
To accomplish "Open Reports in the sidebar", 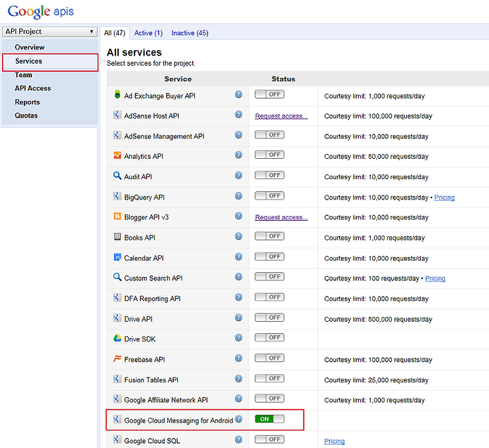I will (x=27, y=102).
